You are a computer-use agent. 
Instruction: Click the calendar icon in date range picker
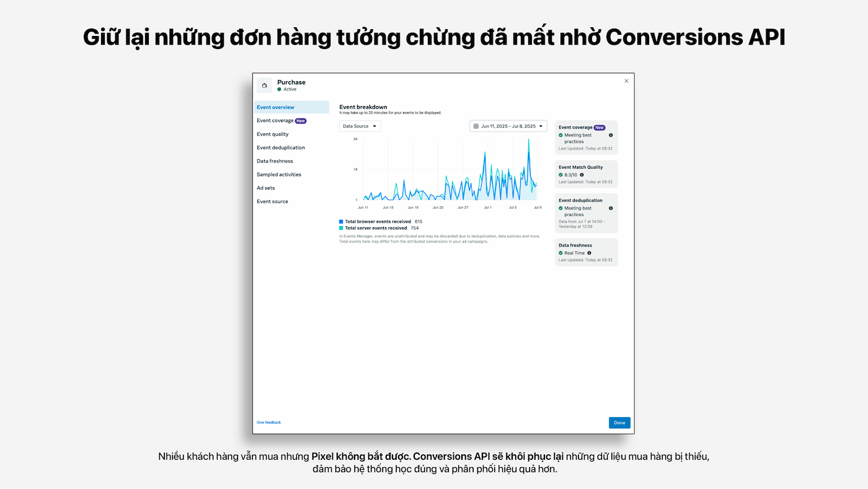coord(476,126)
